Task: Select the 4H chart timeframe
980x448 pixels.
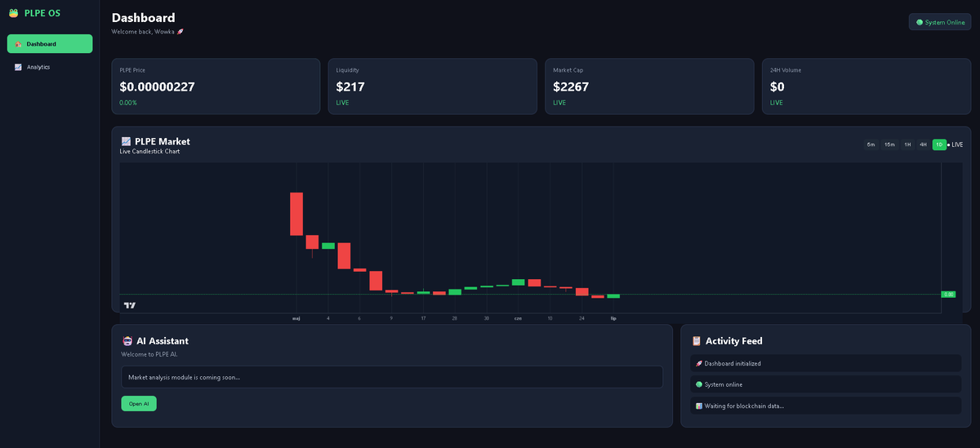Action: click(x=923, y=144)
